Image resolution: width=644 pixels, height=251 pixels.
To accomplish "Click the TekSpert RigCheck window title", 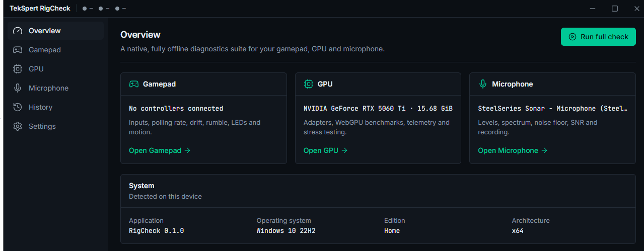I will (40, 9).
